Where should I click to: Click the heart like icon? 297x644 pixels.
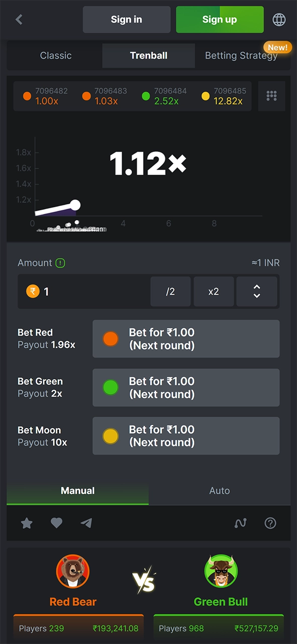click(56, 523)
